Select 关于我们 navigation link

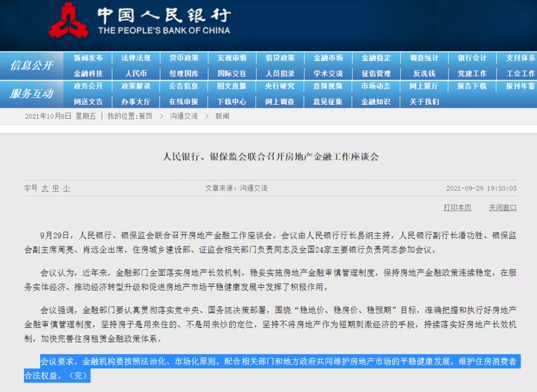click(424, 101)
